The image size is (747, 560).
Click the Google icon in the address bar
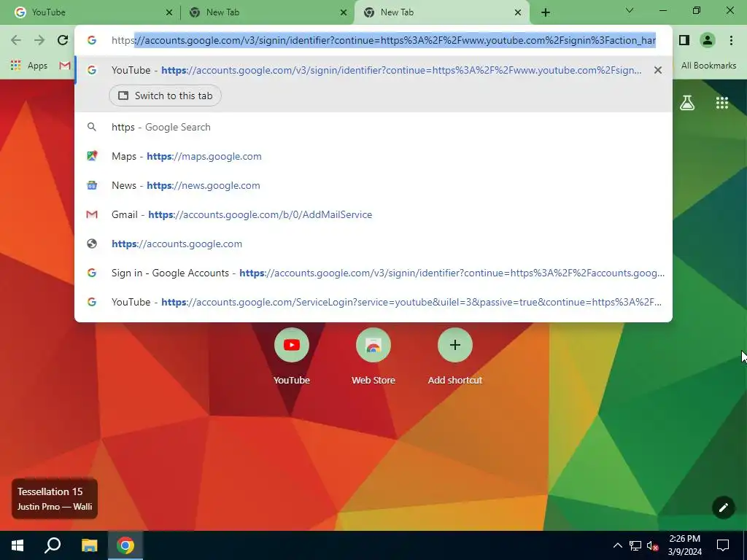tap(92, 41)
